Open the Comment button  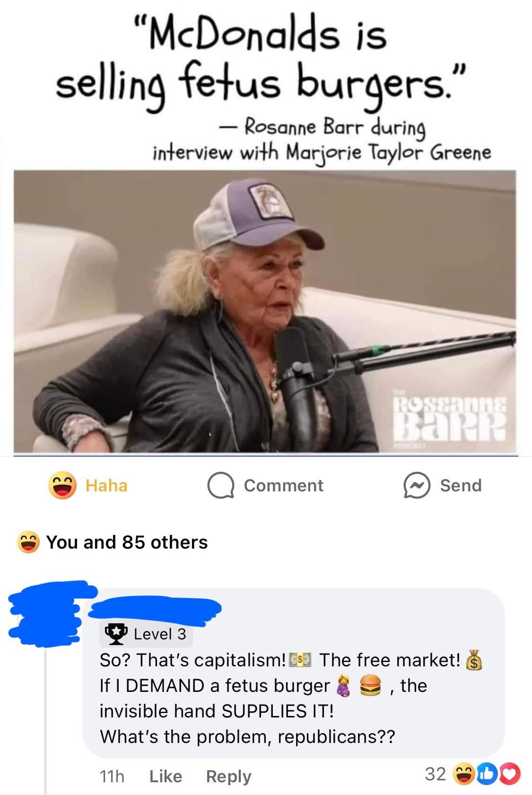pos(266,486)
